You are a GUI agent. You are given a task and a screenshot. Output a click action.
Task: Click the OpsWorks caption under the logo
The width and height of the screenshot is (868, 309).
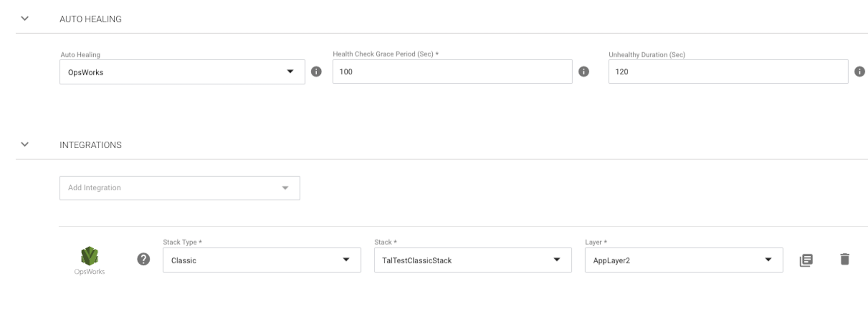click(x=89, y=272)
